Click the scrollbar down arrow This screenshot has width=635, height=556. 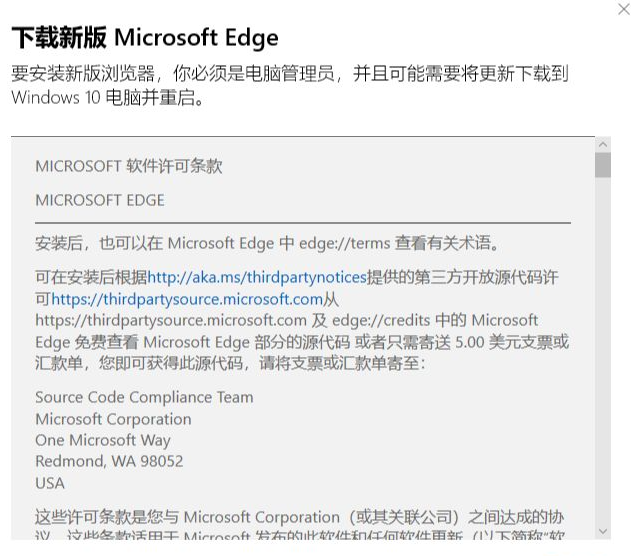[x=602, y=530]
